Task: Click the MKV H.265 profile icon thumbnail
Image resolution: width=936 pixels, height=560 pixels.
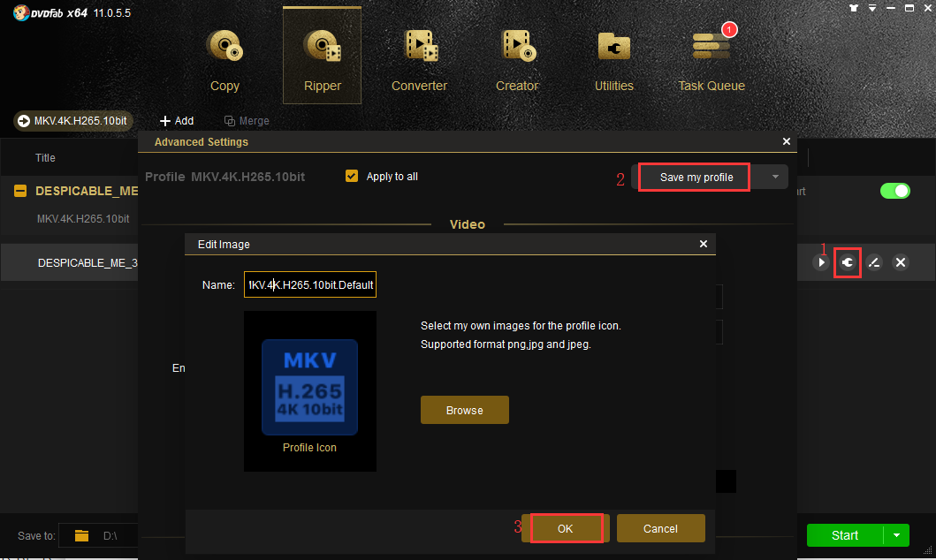Action: (310, 387)
